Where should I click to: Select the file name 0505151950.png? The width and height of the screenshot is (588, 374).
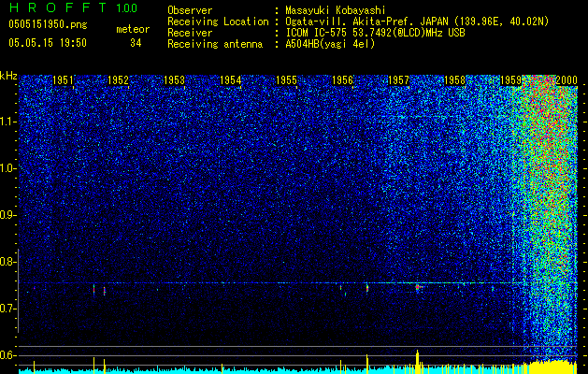click(x=48, y=24)
